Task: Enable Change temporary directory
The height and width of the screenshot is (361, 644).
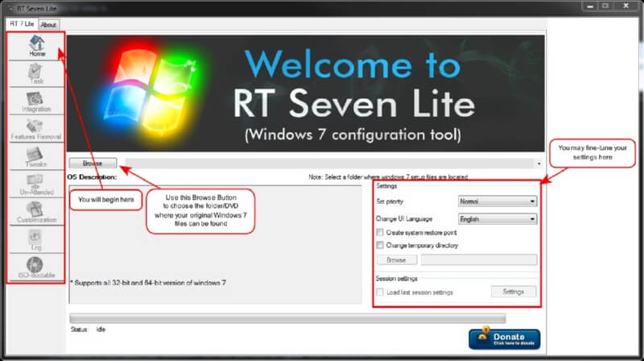Action: 380,245
